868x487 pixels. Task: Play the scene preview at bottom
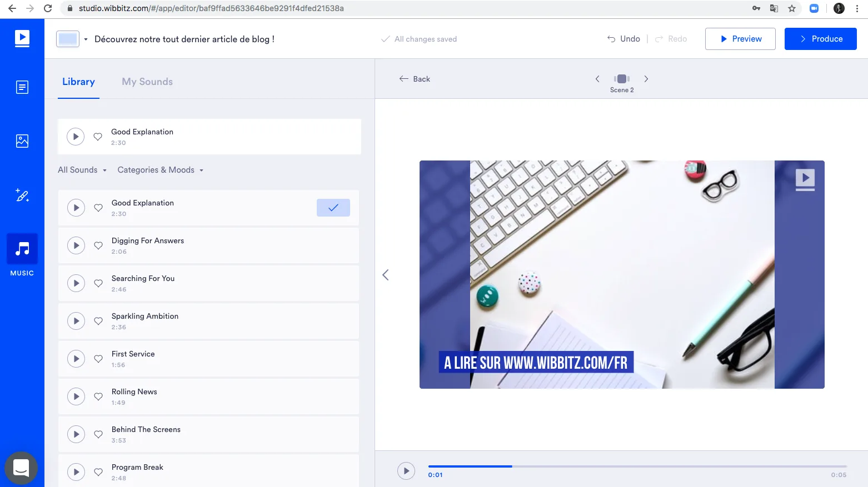tap(406, 471)
